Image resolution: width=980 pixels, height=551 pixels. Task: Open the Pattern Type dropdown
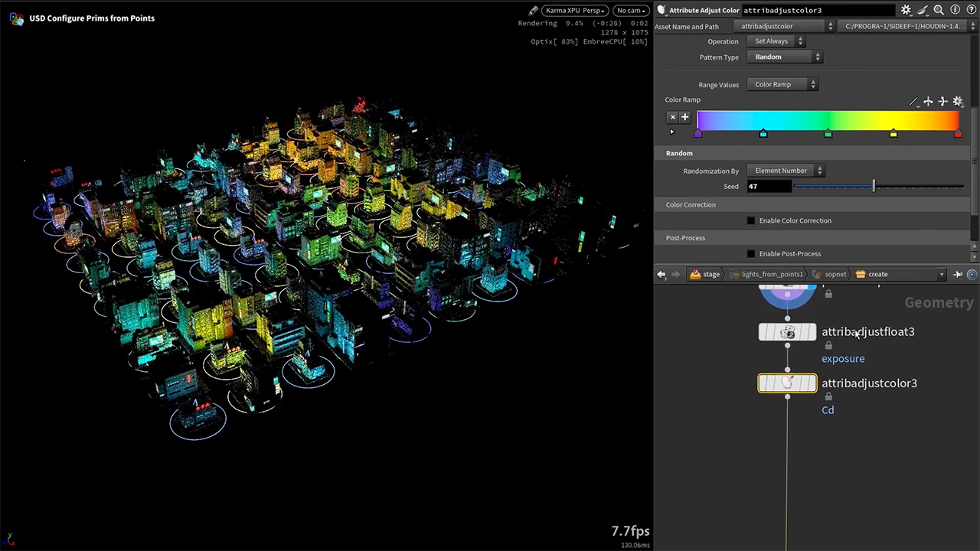(x=784, y=57)
